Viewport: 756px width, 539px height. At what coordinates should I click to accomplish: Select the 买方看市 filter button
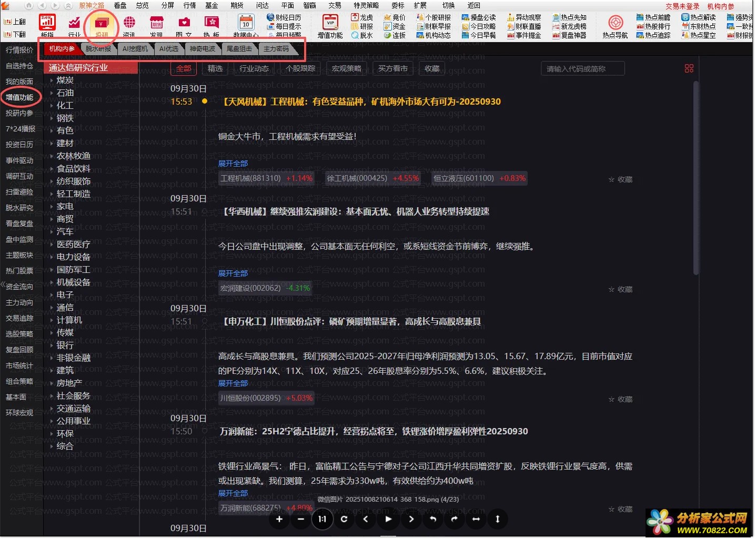[x=393, y=68]
